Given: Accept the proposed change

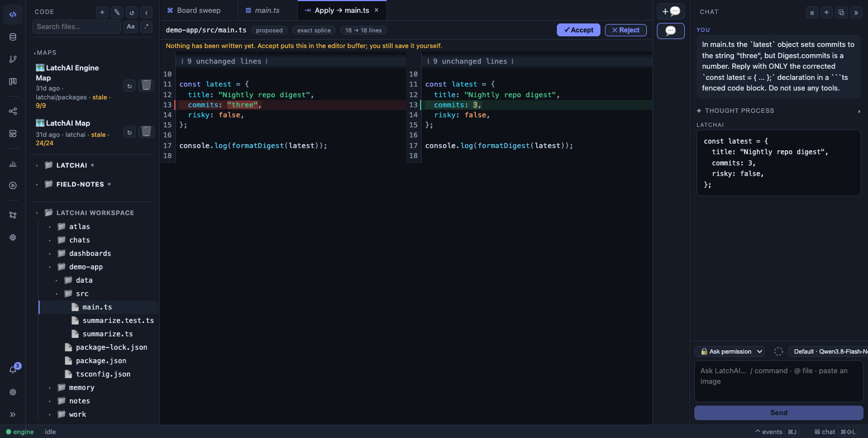Looking at the screenshot, I should (x=579, y=30).
